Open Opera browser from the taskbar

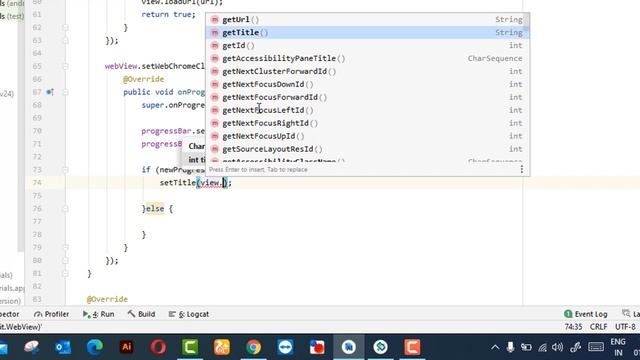(x=158, y=347)
